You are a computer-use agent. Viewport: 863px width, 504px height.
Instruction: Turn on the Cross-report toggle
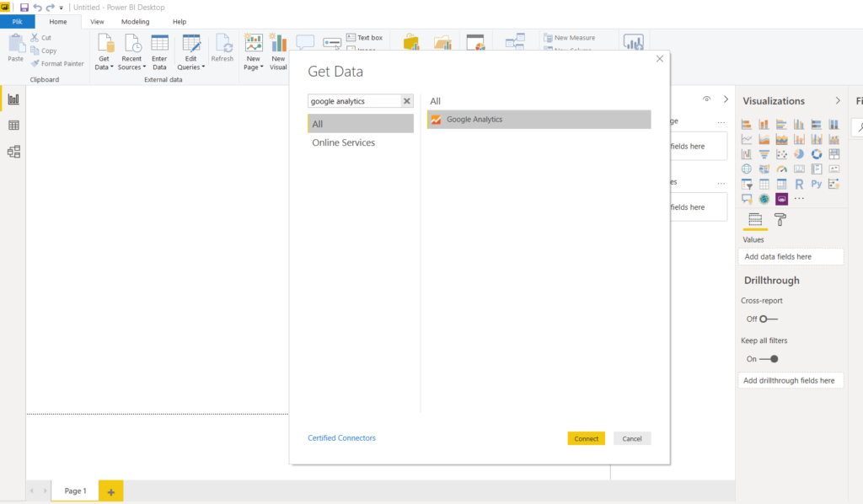click(x=769, y=319)
